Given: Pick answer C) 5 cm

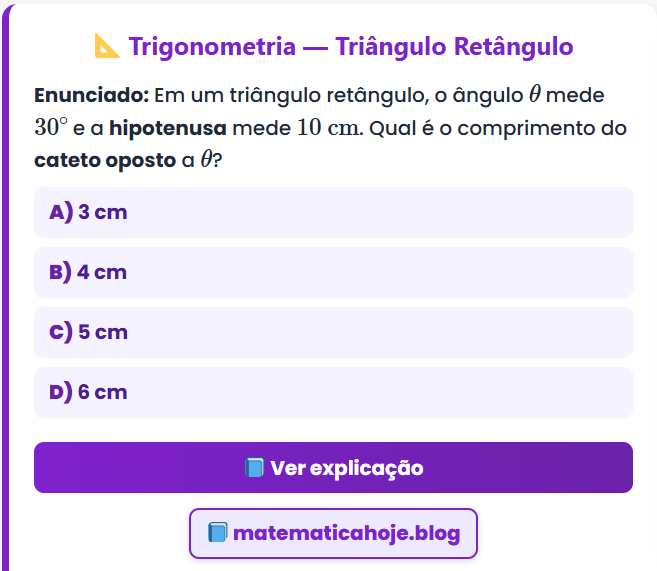Looking at the screenshot, I should coord(333,332).
